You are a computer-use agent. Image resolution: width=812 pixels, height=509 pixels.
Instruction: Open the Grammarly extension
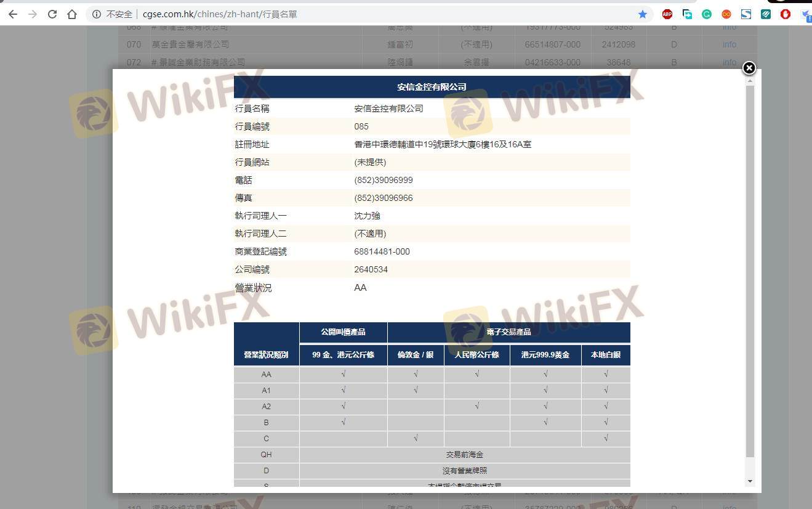point(707,14)
